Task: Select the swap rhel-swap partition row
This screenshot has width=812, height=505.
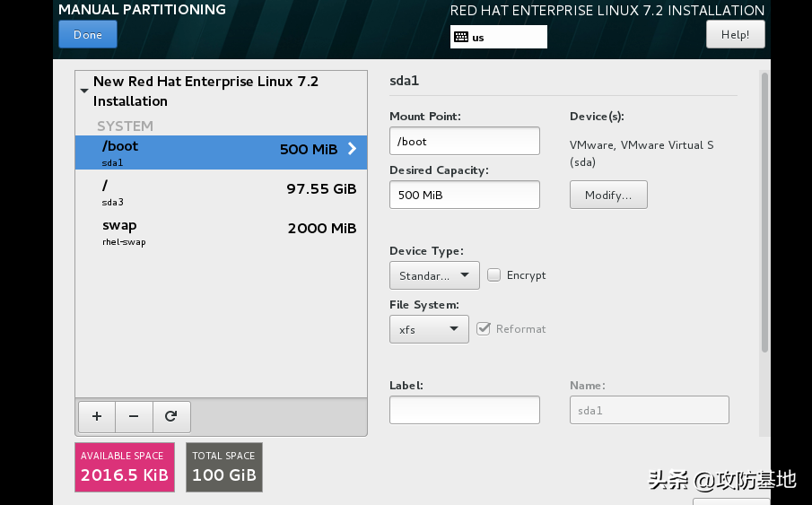Action: pos(221,232)
